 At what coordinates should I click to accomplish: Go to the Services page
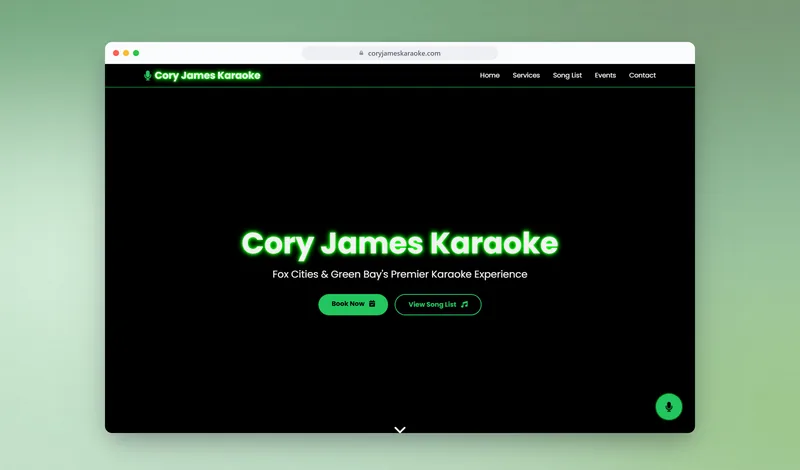[x=526, y=75]
